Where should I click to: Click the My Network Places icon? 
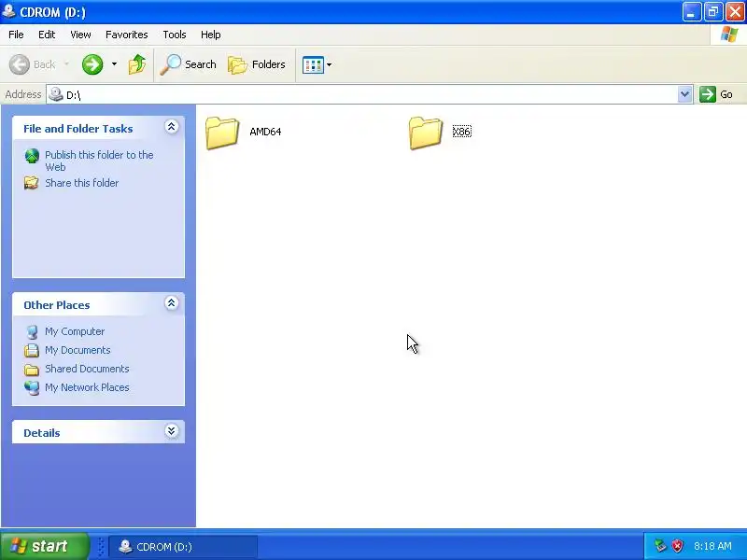pos(32,387)
